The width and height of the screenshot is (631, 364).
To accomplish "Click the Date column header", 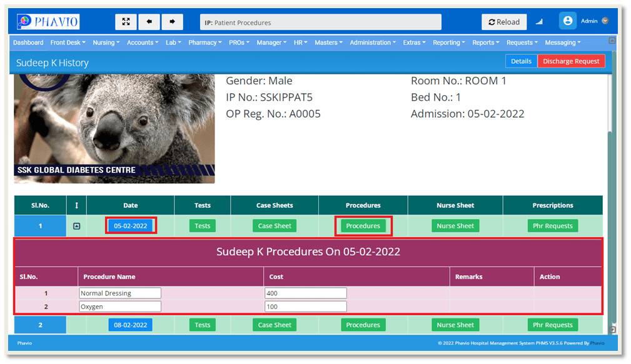I will tap(130, 205).
